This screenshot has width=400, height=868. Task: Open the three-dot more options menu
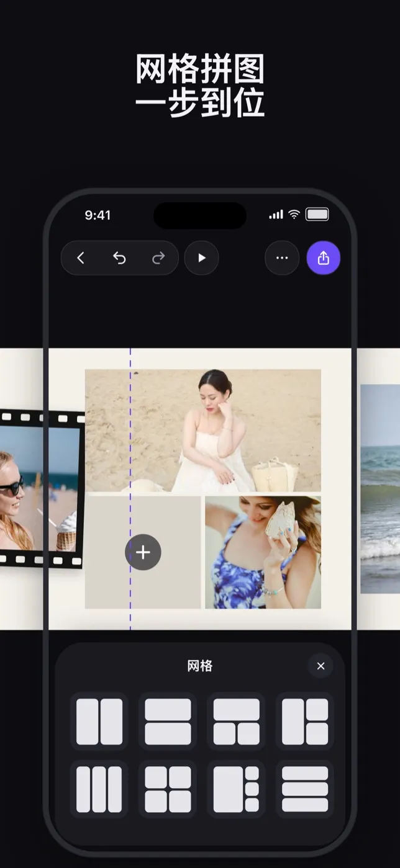[x=282, y=258]
